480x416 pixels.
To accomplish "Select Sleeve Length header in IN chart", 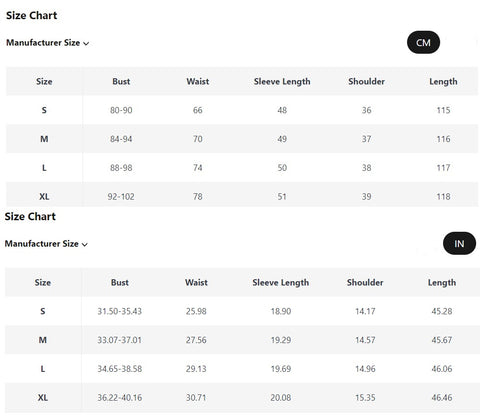I will [x=281, y=282].
